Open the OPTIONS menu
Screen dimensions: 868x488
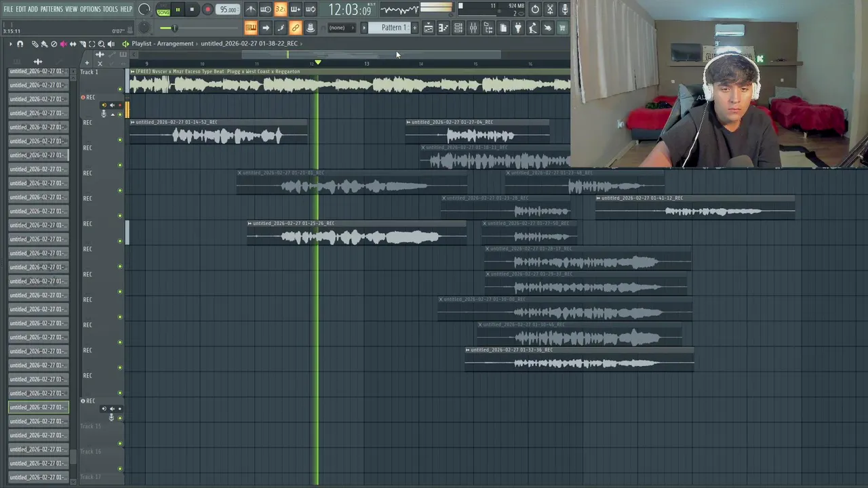click(x=90, y=9)
